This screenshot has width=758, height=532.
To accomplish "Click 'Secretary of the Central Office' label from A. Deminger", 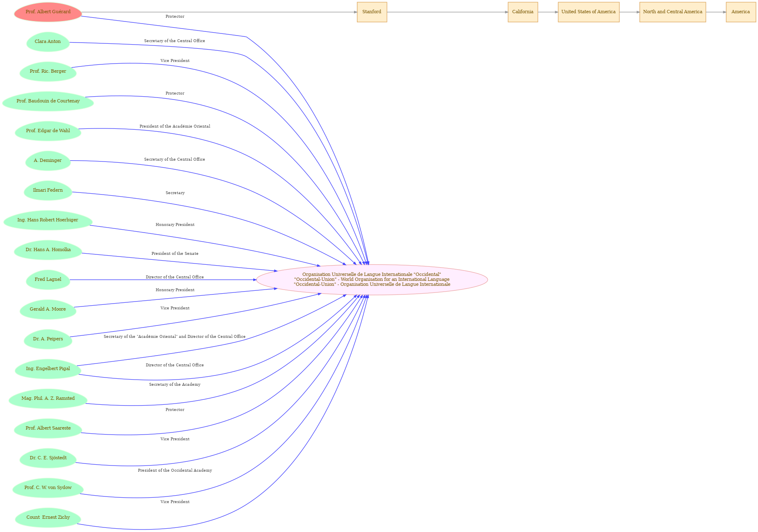I will 175,159.
